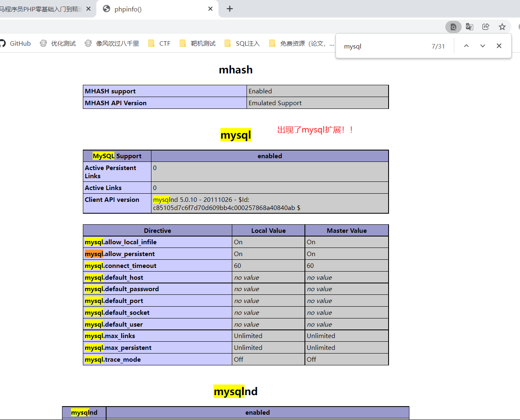The height and width of the screenshot is (420, 520).
Task: Open the 免费资源 bookmarks folder
Action: pos(301,43)
